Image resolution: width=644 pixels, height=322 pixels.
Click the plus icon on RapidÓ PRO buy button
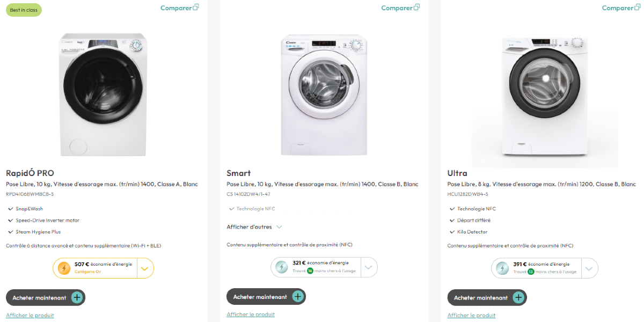(x=77, y=297)
